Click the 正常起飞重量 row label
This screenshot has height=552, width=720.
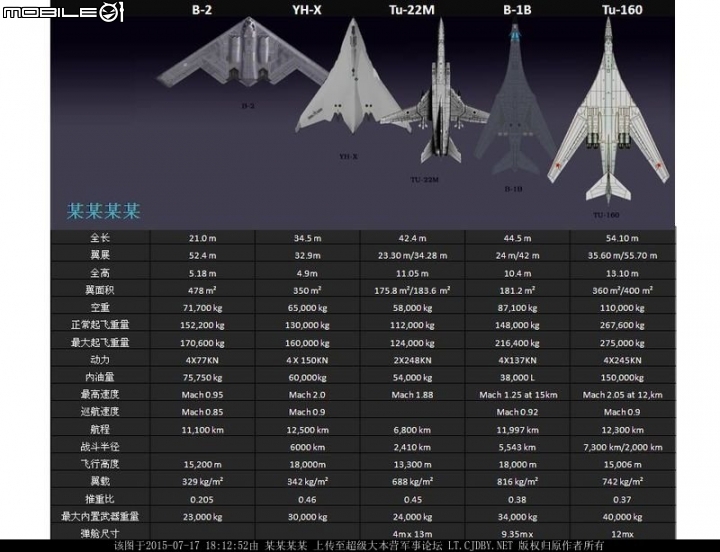pos(100,325)
